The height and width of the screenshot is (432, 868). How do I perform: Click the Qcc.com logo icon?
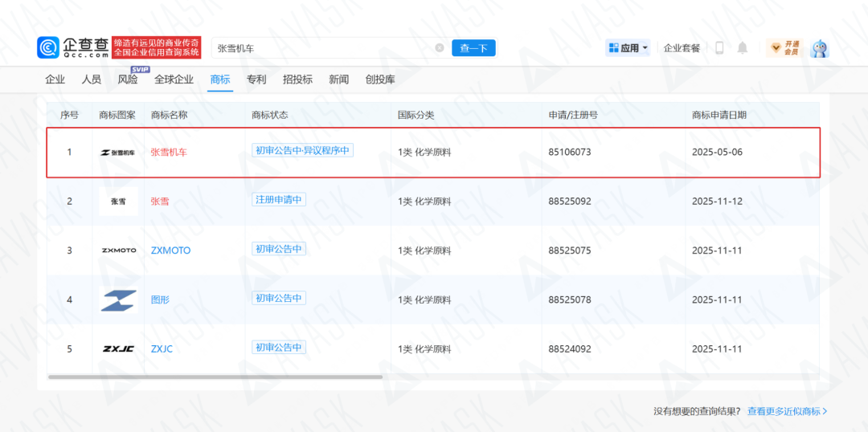click(48, 48)
